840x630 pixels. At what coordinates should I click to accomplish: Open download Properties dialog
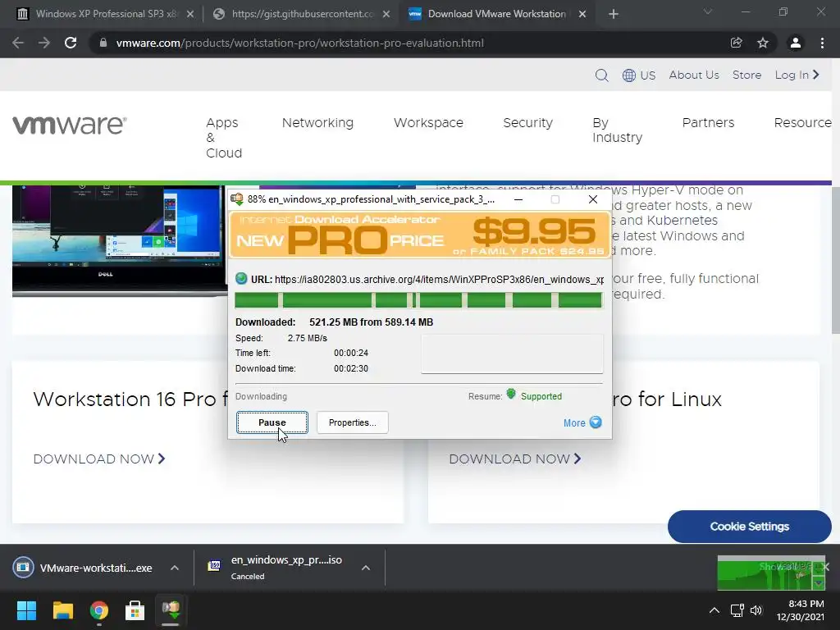click(353, 422)
